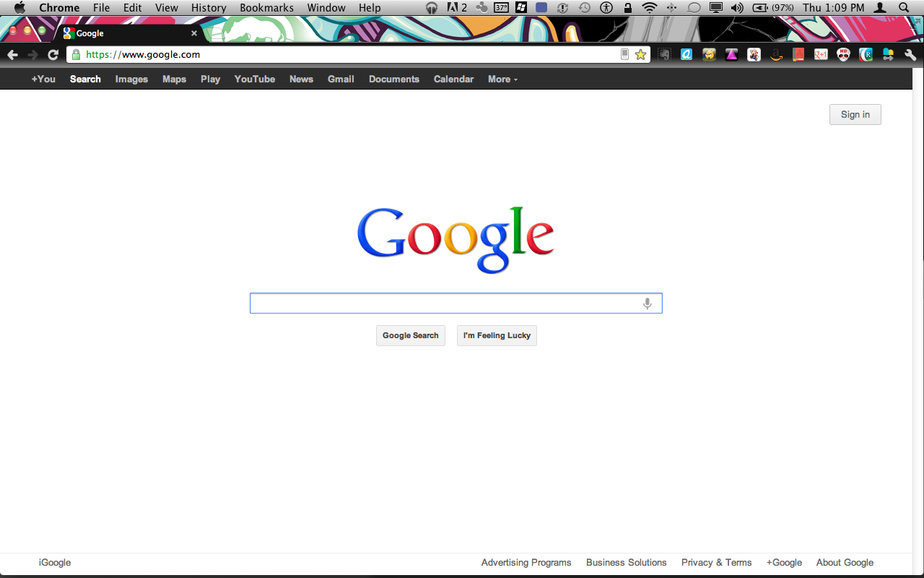The width and height of the screenshot is (924, 578).
Task: Open the Privacy & Terms footer link
Action: (x=716, y=563)
